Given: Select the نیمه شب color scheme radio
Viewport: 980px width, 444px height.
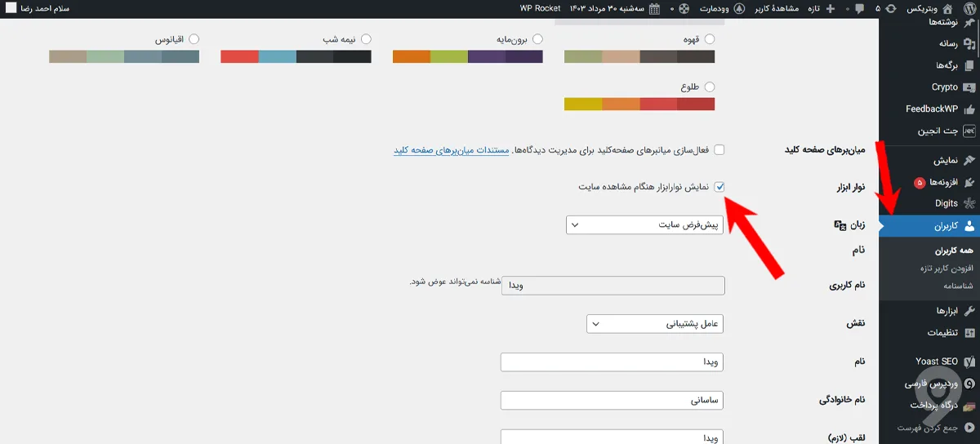Looking at the screenshot, I should coord(366,39).
